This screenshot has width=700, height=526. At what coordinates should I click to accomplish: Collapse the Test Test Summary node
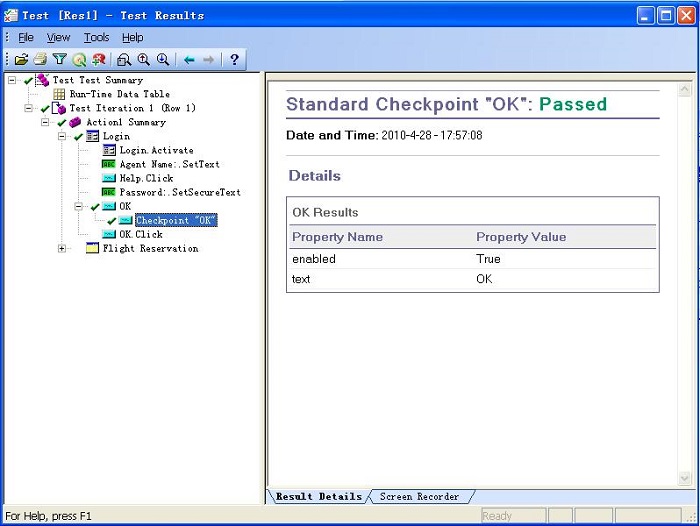tap(12, 80)
